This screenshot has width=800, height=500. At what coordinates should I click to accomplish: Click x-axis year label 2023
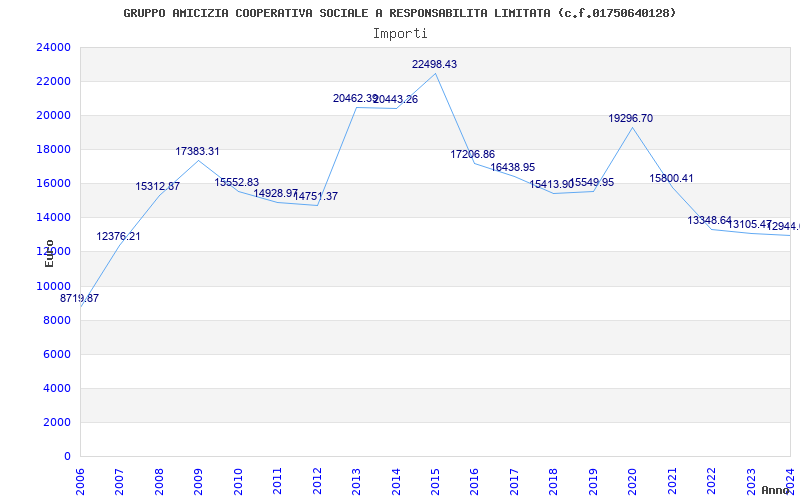[x=752, y=481]
